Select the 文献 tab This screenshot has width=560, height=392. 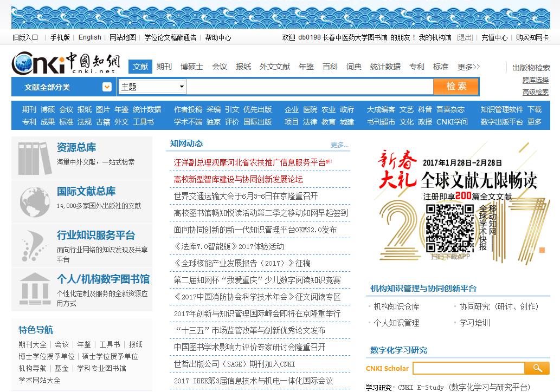point(140,67)
